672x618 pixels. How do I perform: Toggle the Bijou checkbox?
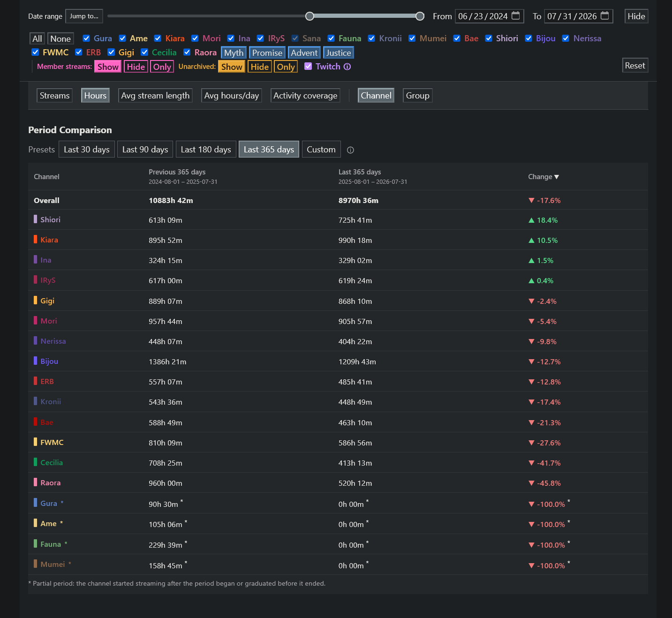pyautogui.click(x=529, y=38)
